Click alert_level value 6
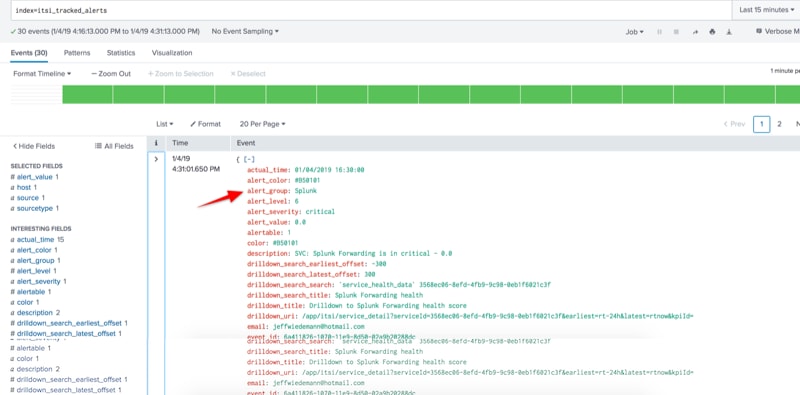Viewport: 800px width, 395px height. point(297,202)
